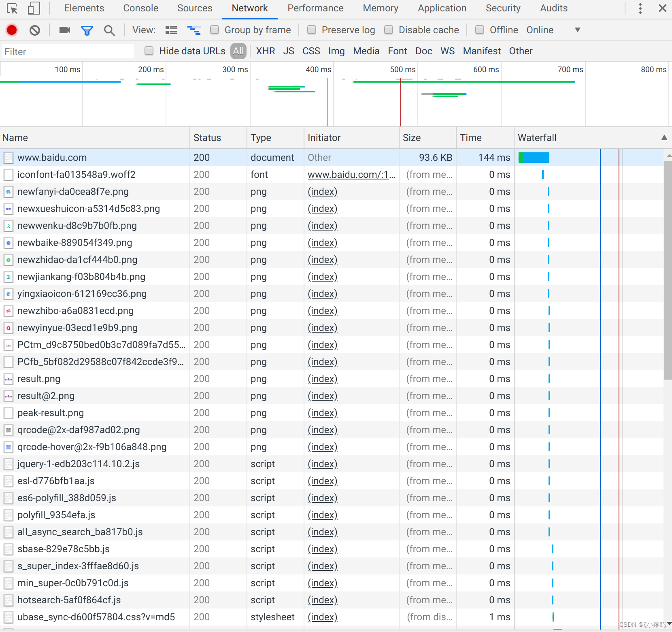The width and height of the screenshot is (672, 632).
Task: Click the file icon of qrcode@2x-daf987ad02.png
Action: (x=9, y=430)
